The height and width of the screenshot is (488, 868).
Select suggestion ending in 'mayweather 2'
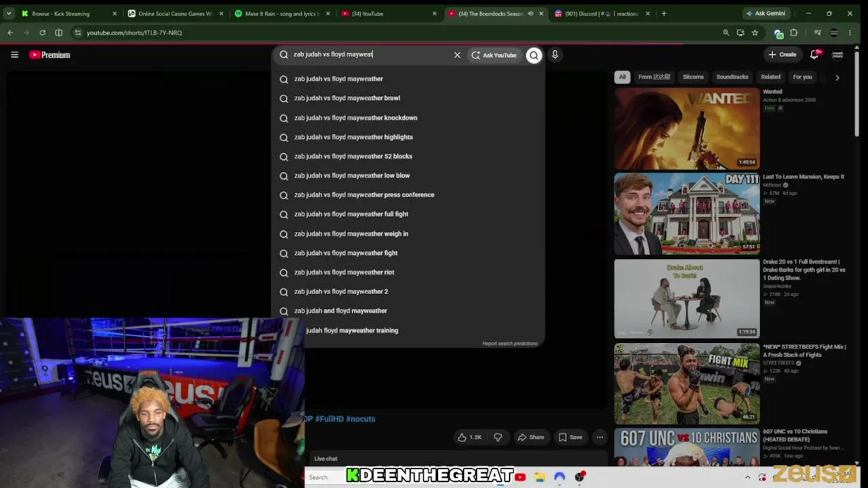(x=409, y=291)
